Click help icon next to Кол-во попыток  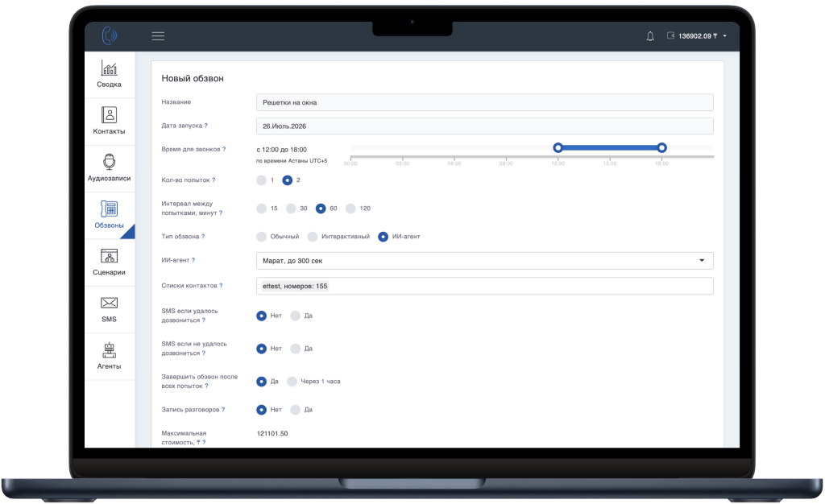[x=214, y=180]
